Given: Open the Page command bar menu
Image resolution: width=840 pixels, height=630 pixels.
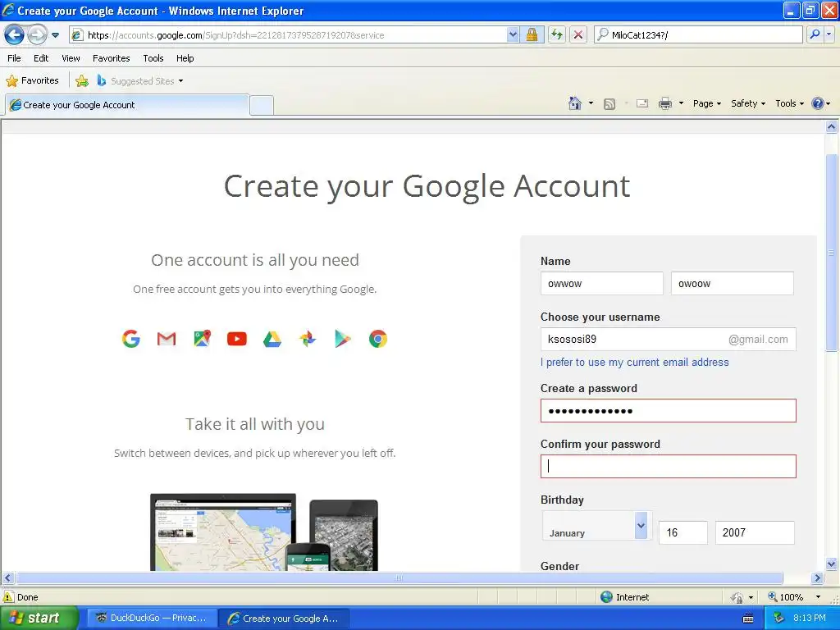Looking at the screenshot, I should (x=707, y=103).
